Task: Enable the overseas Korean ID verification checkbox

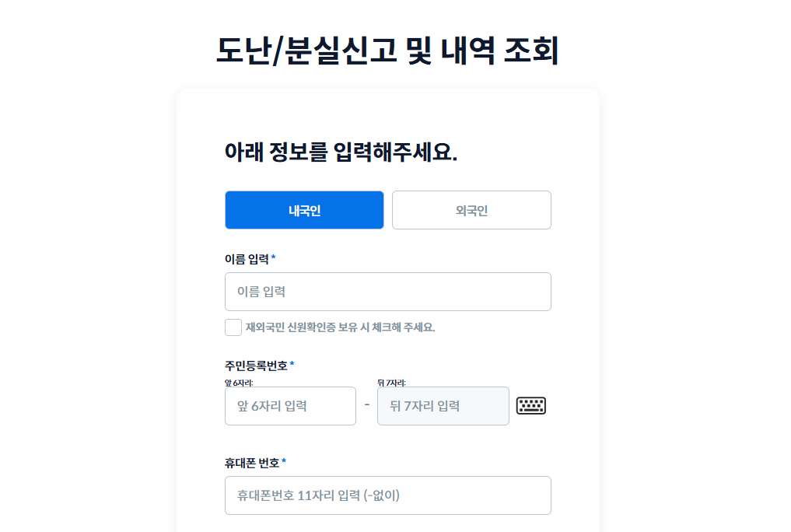Action: coord(233,327)
